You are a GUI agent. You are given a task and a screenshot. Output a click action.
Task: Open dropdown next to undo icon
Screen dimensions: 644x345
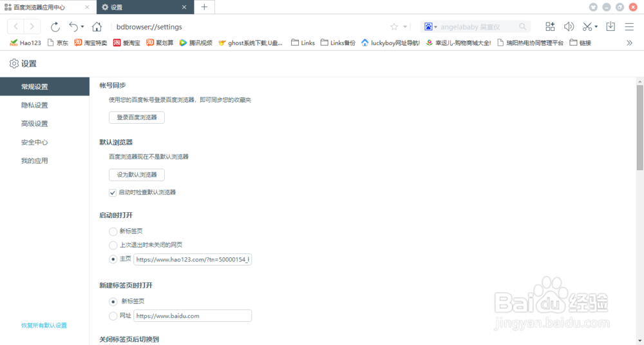(82, 26)
